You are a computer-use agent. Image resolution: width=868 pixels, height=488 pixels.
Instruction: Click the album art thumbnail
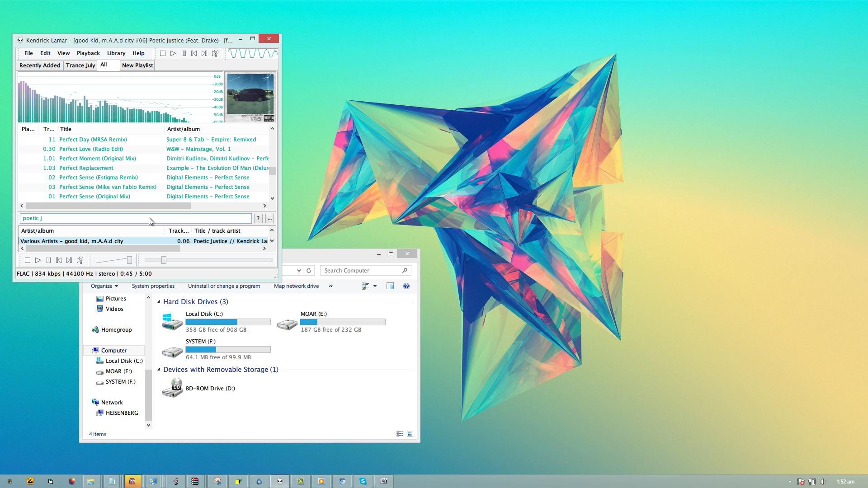(250, 98)
